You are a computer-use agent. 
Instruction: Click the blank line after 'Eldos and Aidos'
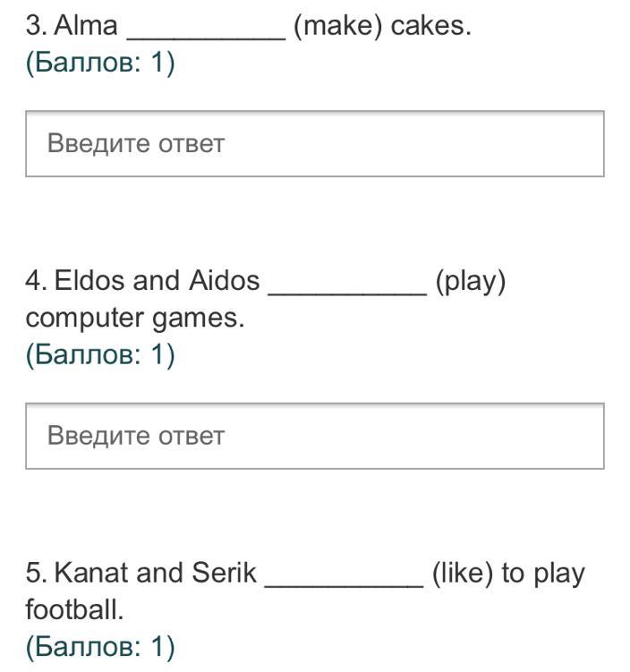click(347, 288)
